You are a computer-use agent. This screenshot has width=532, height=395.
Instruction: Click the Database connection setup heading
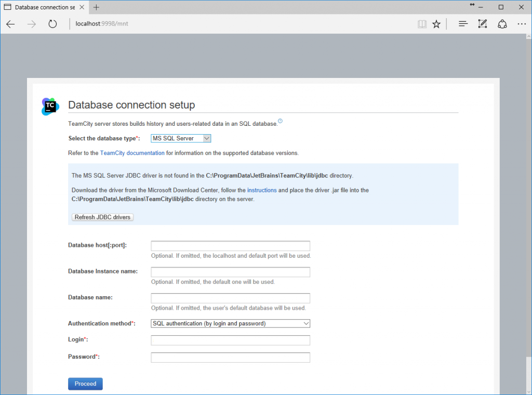131,105
